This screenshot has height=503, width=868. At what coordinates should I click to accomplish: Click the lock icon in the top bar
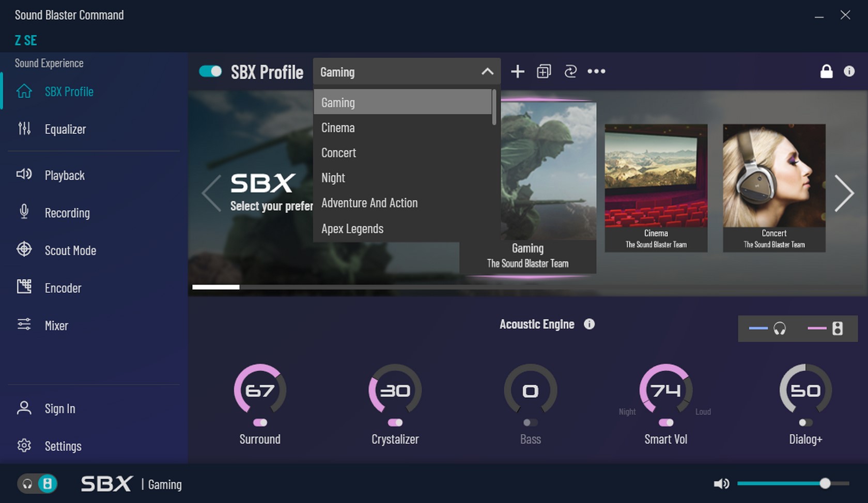click(827, 71)
